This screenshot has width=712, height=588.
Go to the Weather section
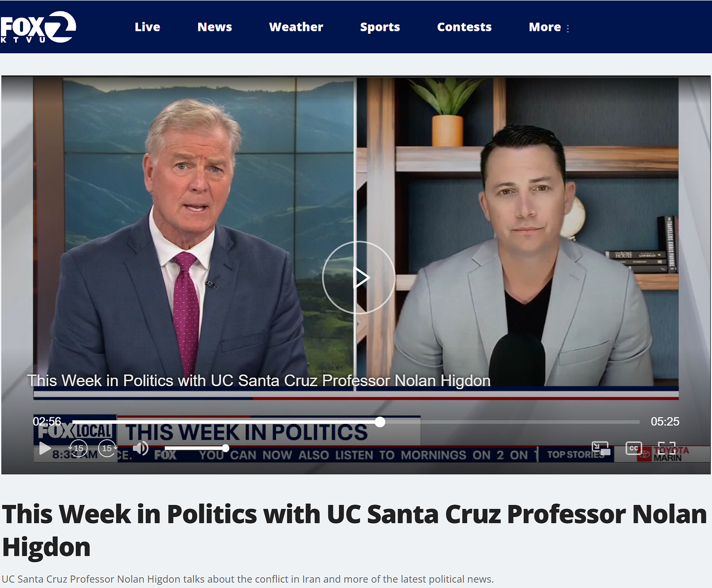tap(296, 27)
